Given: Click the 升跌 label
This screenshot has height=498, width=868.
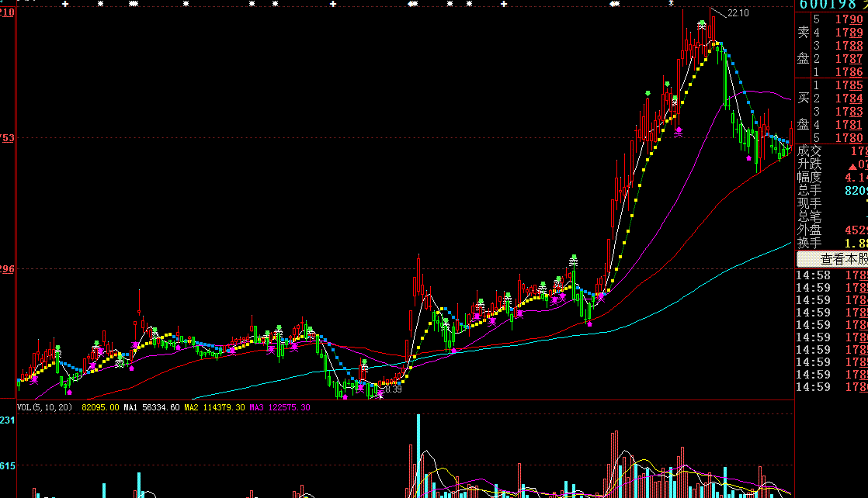Looking at the screenshot, I should coord(809,164).
